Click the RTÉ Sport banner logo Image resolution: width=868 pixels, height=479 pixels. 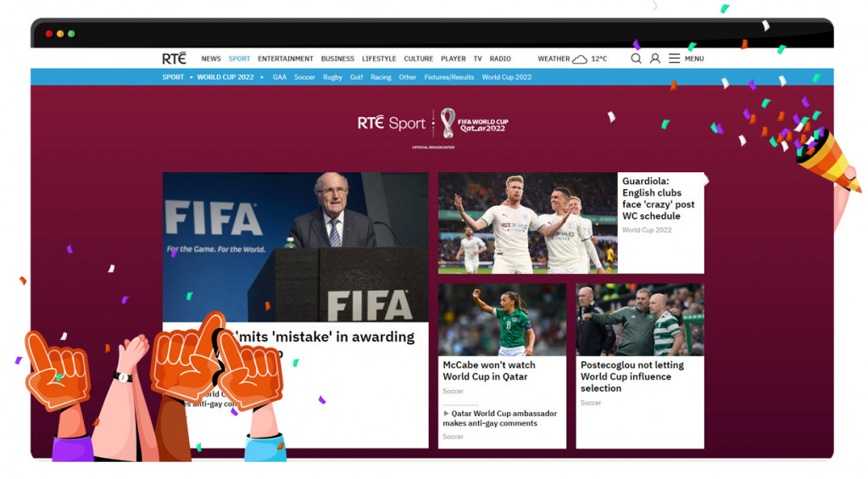[x=392, y=123]
